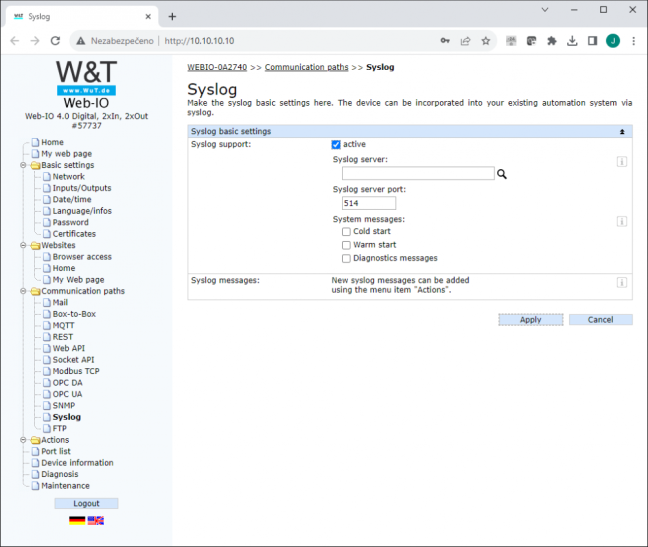Open info icon for System messages
This screenshot has width=648, height=547.
pos(622,221)
